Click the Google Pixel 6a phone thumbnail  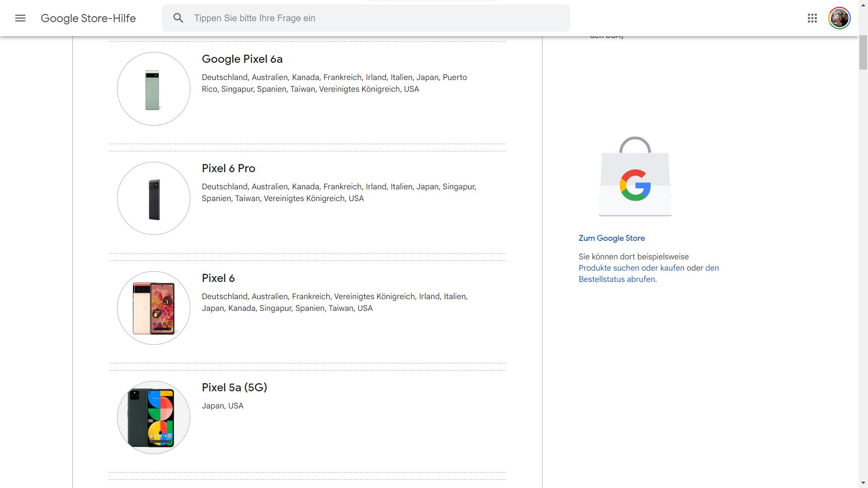point(153,89)
